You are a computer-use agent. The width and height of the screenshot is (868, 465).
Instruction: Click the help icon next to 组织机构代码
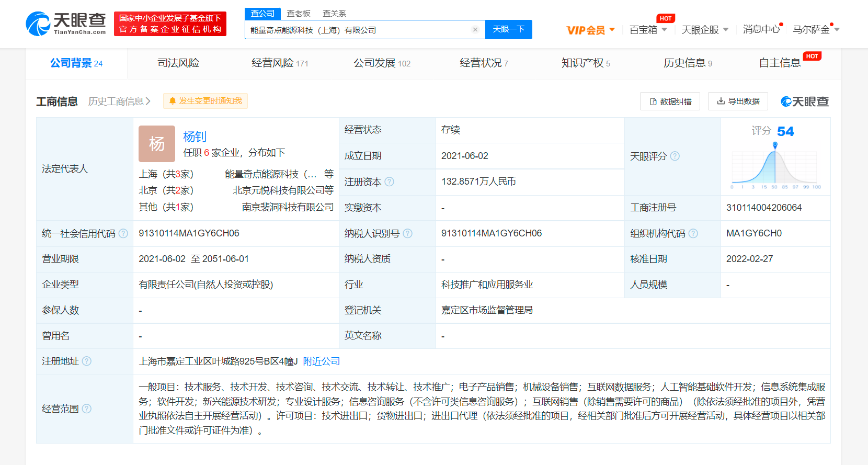click(x=693, y=233)
